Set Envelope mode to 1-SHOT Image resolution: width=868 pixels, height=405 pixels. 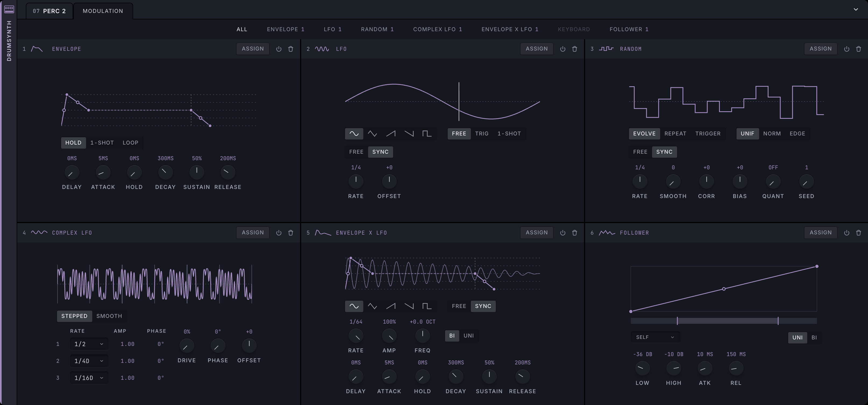pos(102,143)
